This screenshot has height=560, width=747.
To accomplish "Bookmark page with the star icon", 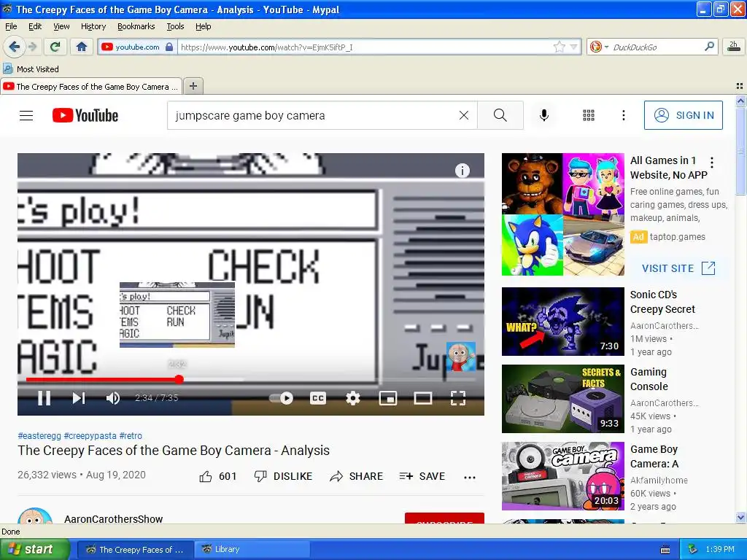I will coord(559,47).
